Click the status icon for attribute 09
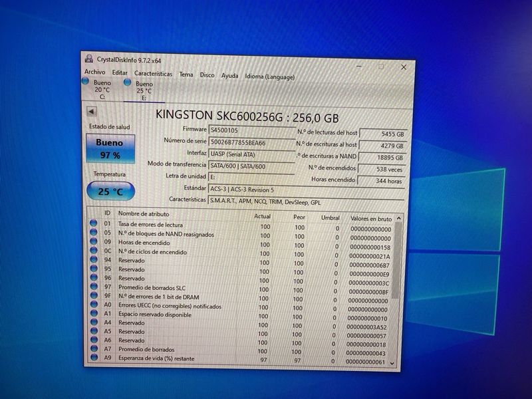The height and width of the screenshot is (399, 532). (x=94, y=241)
